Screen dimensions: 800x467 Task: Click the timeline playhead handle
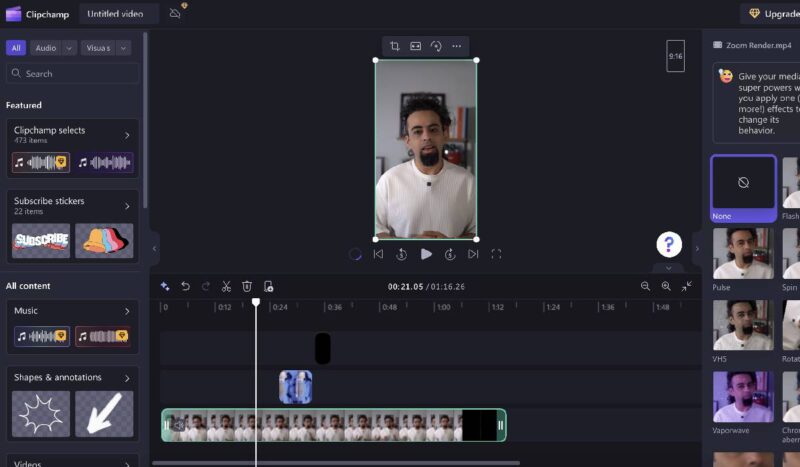256,302
